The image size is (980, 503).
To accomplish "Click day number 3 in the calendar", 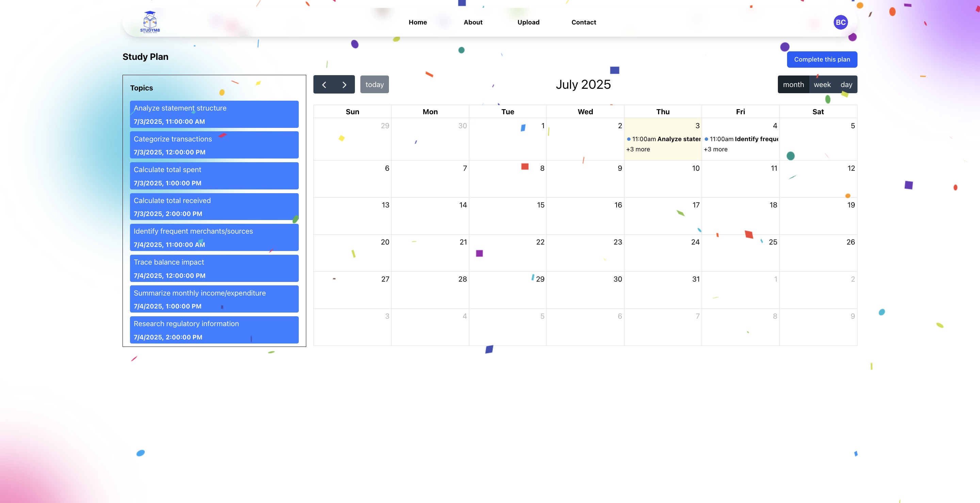I will click(x=697, y=125).
